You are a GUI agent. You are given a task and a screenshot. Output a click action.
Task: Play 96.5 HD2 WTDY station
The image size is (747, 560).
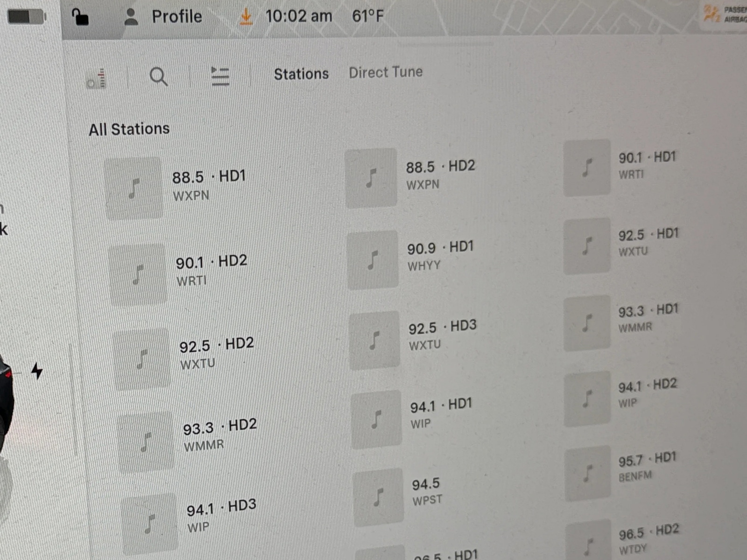[648, 539]
